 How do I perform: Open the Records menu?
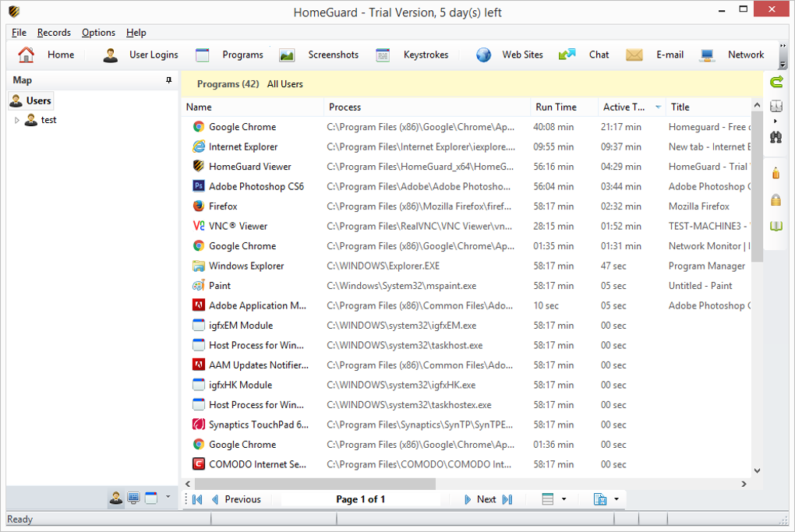pyautogui.click(x=54, y=33)
